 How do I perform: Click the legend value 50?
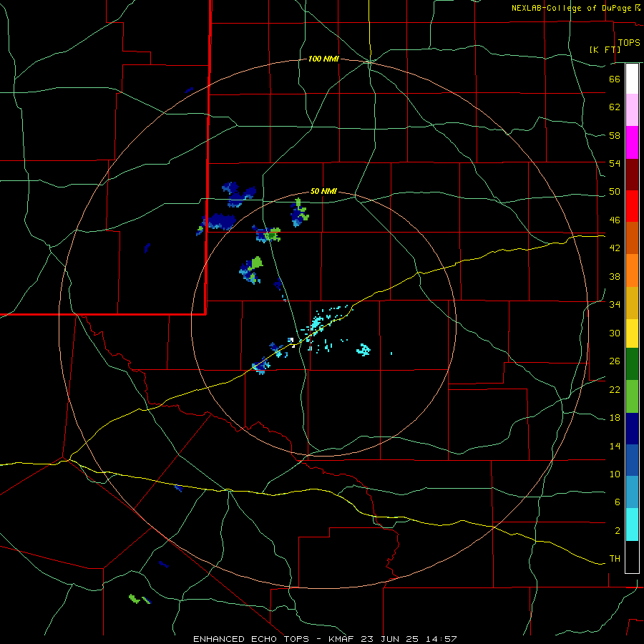pos(615,192)
